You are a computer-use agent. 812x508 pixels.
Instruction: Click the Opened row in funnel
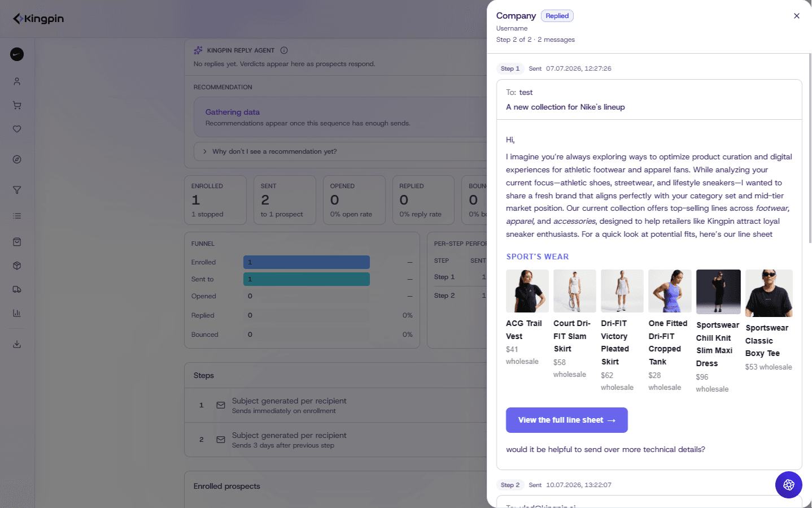pyautogui.click(x=302, y=296)
